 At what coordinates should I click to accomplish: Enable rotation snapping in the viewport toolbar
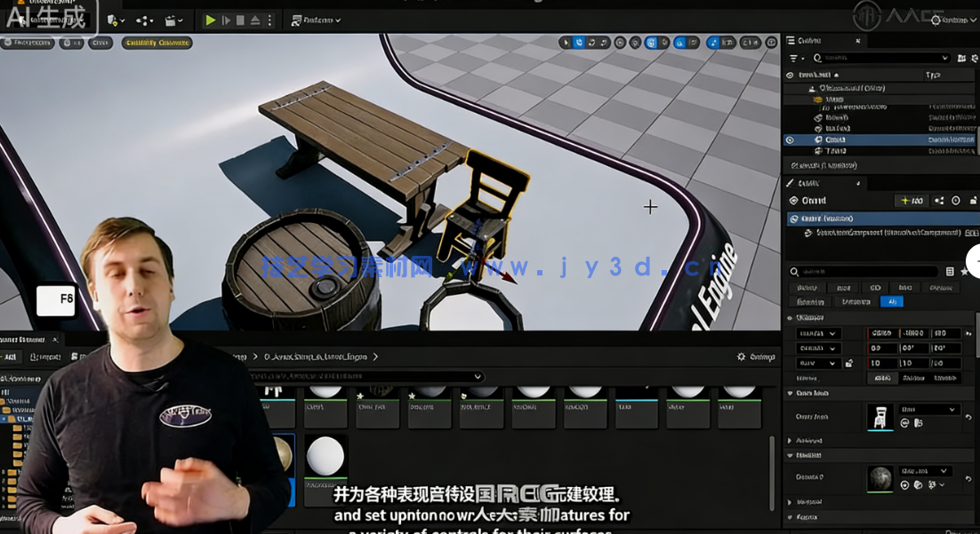pyautogui.click(x=679, y=41)
